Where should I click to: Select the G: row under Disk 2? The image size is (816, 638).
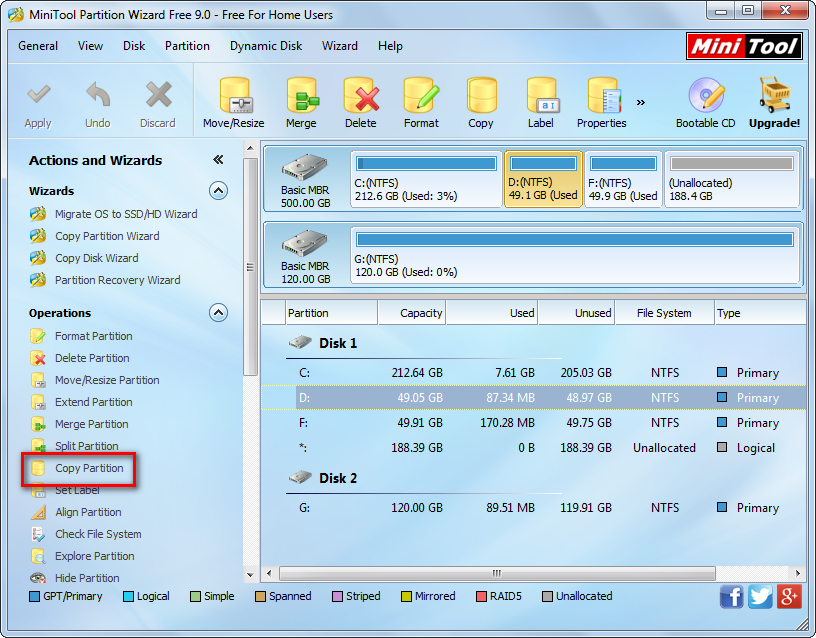point(533,507)
